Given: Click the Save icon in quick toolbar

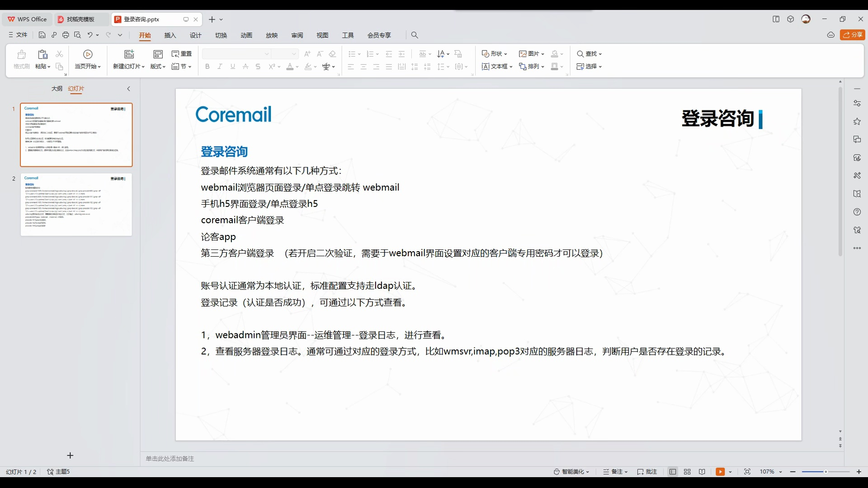Looking at the screenshot, I should tap(42, 35).
